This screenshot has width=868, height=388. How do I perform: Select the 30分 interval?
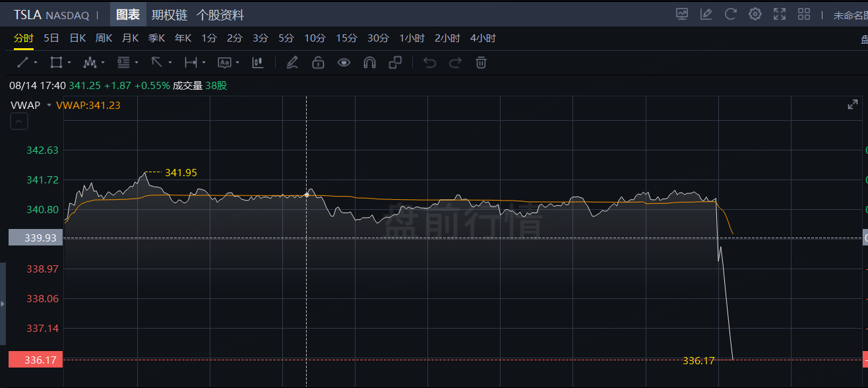(x=378, y=38)
